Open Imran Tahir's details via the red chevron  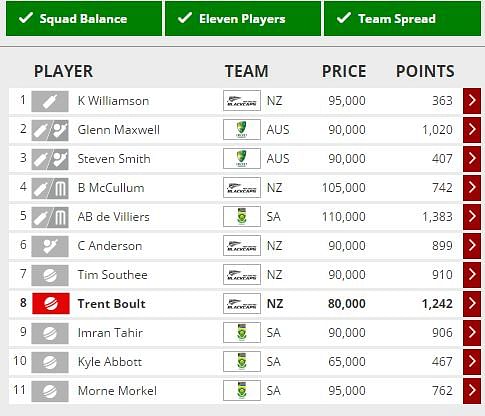point(472,333)
